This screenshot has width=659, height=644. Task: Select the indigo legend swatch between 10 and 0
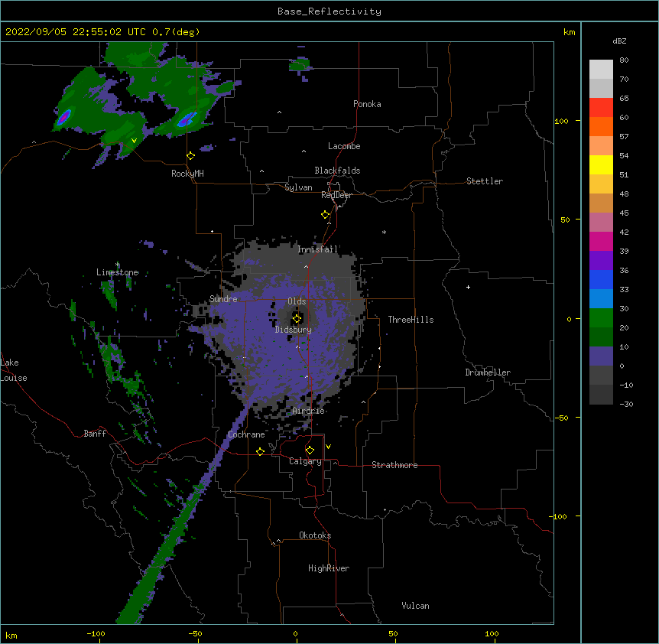pyautogui.click(x=601, y=356)
